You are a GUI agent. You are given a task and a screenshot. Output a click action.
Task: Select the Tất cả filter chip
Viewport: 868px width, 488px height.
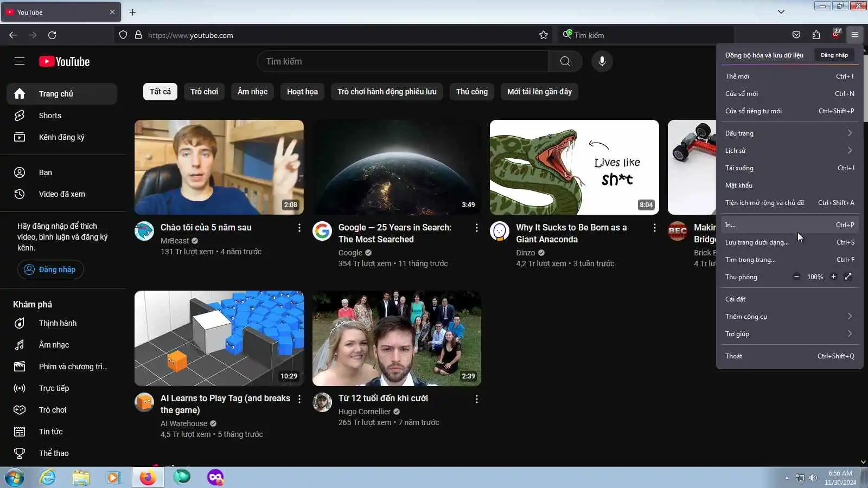(x=160, y=92)
